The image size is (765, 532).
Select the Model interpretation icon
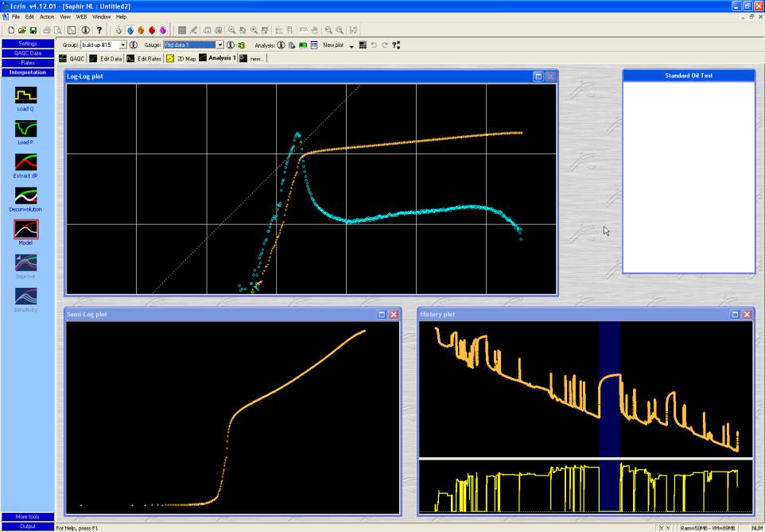pyautogui.click(x=26, y=229)
